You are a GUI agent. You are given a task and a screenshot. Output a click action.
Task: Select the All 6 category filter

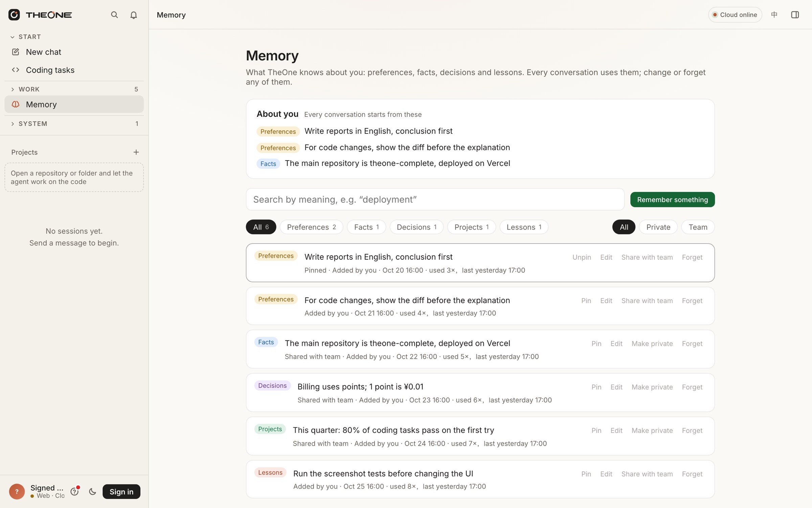coord(261,227)
